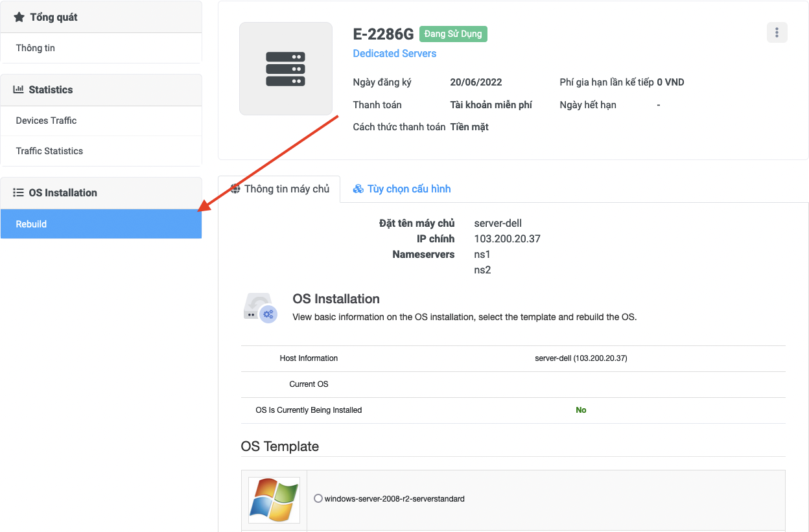Click the OS Installation sidebar panel header
Viewport: 809px width, 532px height.
[101, 193]
